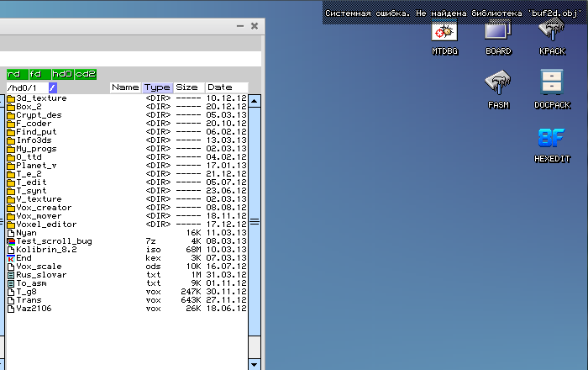Select the Test_scroll_bug 7z archive file
This screenshot has width=588, height=370.
50,240
